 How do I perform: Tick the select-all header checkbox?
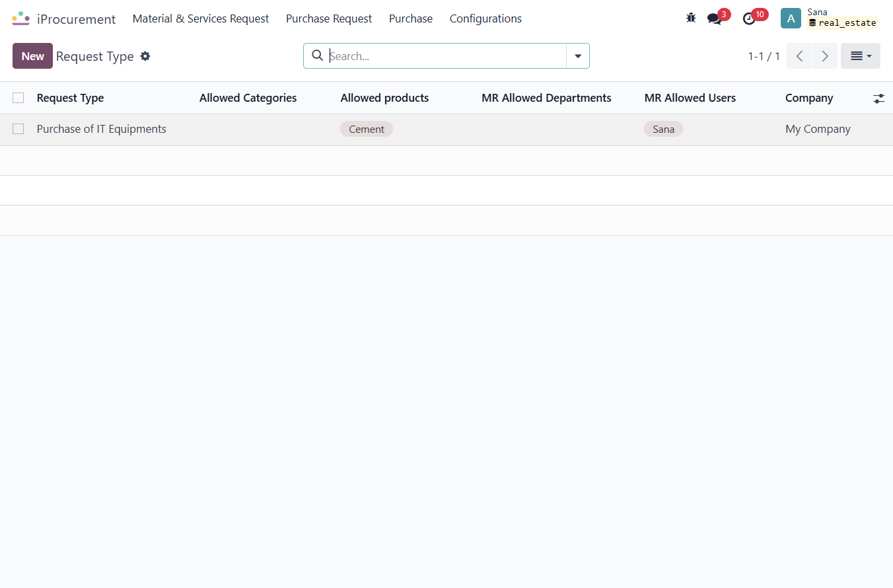click(x=18, y=98)
